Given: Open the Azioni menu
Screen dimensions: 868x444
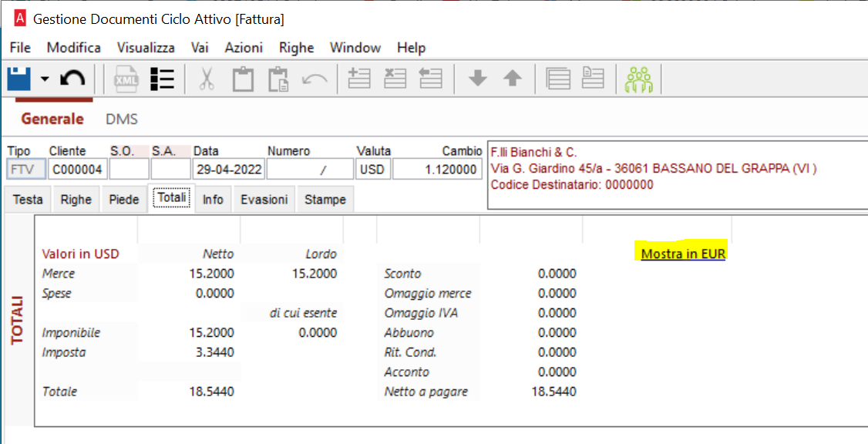Looking at the screenshot, I should 244,48.
